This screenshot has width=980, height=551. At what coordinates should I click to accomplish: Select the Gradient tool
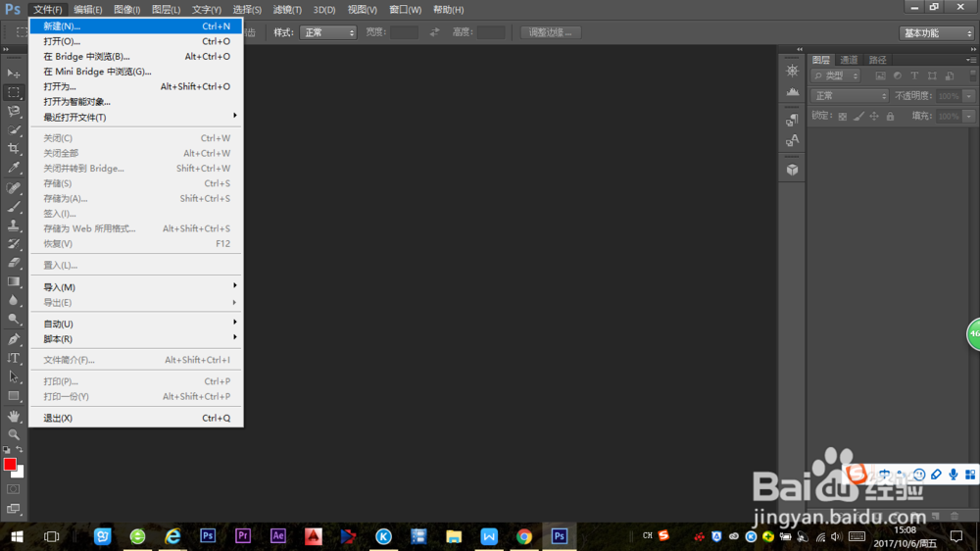[x=13, y=282]
